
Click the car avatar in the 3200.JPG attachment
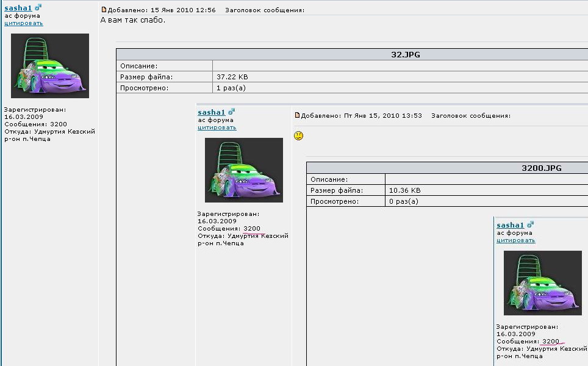(542, 283)
